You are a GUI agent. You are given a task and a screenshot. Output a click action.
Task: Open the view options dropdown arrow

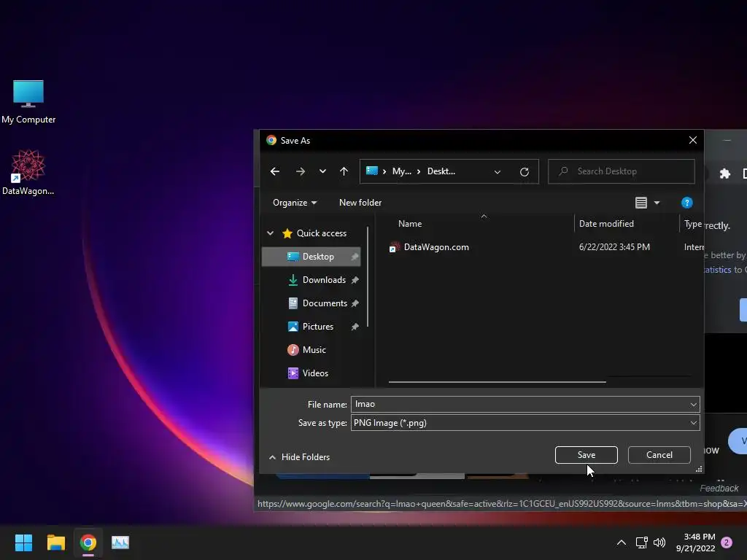[x=657, y=203]
